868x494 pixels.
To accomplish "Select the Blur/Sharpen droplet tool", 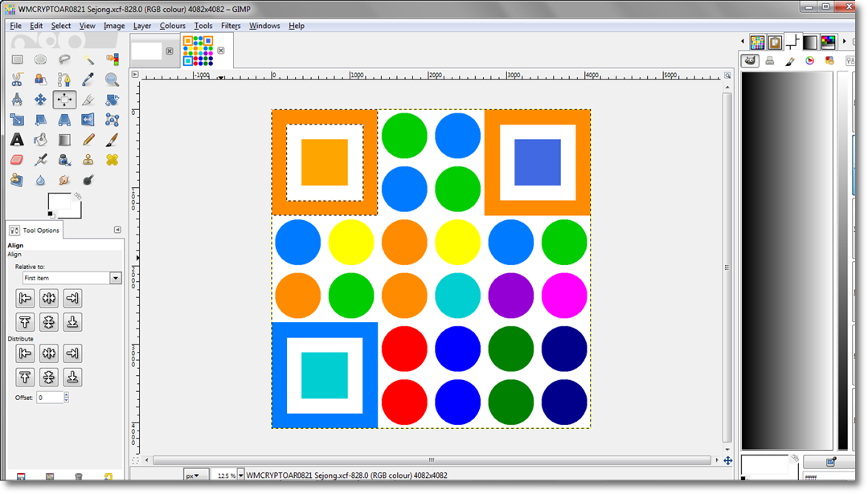I will coord(40,180).
